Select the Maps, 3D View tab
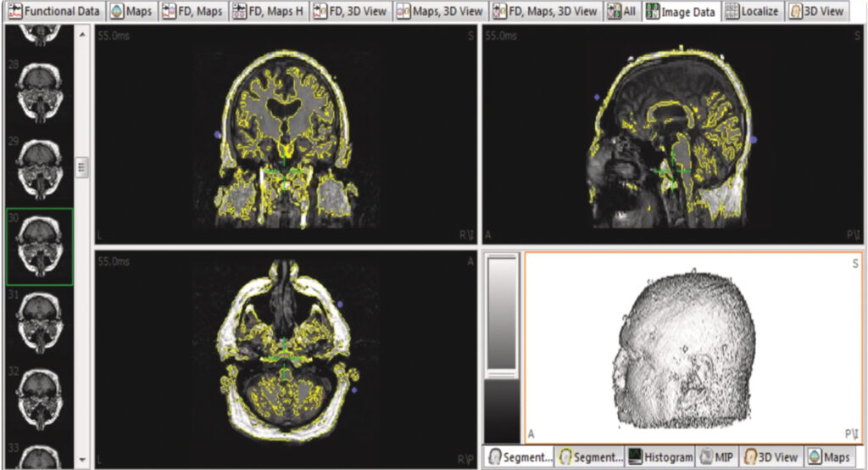 441,11
